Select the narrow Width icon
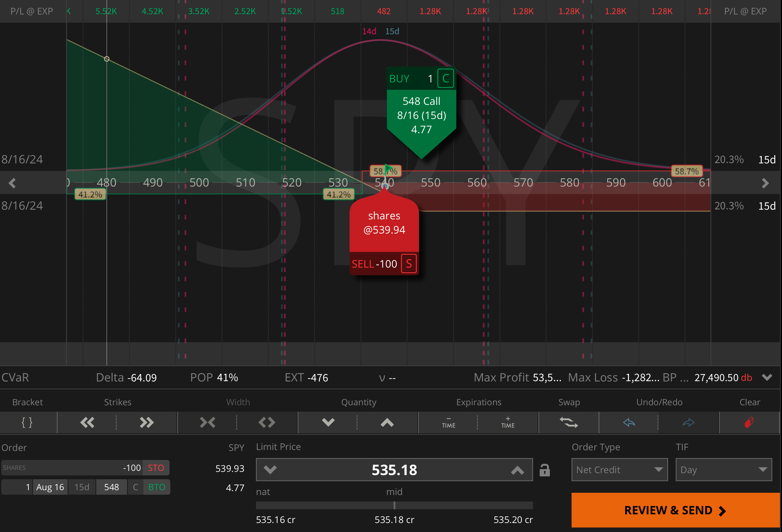 pos(208,423)
